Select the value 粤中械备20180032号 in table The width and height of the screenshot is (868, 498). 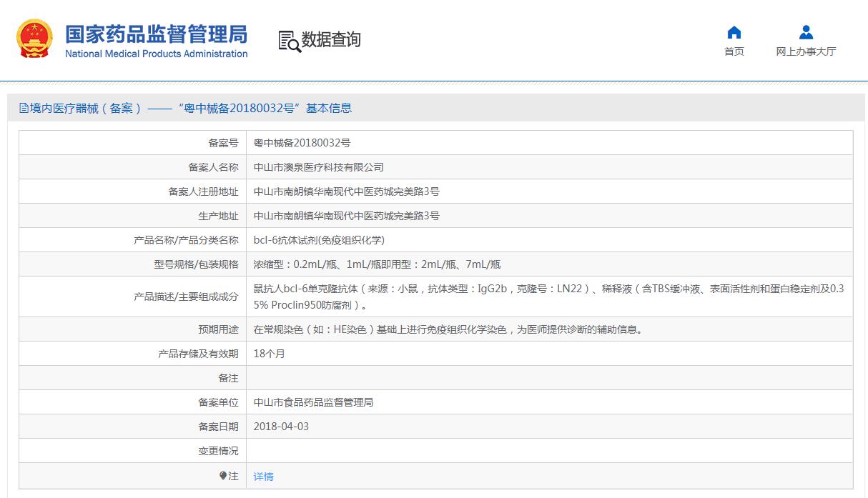click(302, 143)
